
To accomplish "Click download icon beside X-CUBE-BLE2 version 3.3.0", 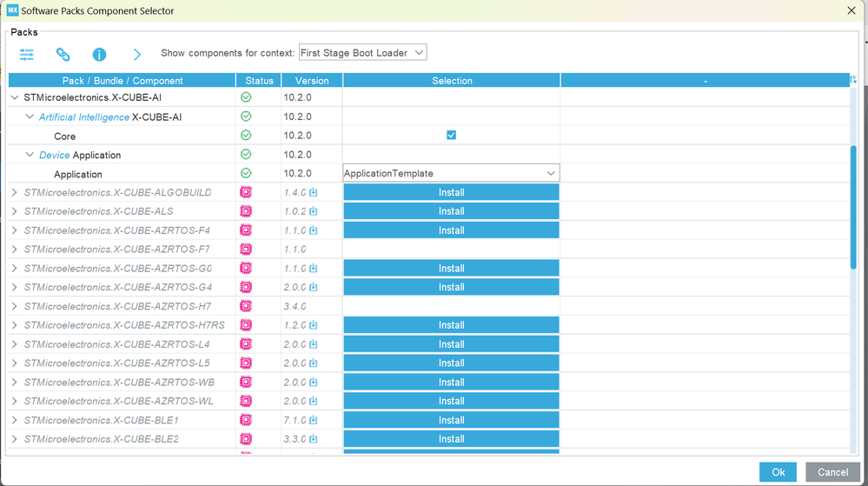I will tap(314, 439).
